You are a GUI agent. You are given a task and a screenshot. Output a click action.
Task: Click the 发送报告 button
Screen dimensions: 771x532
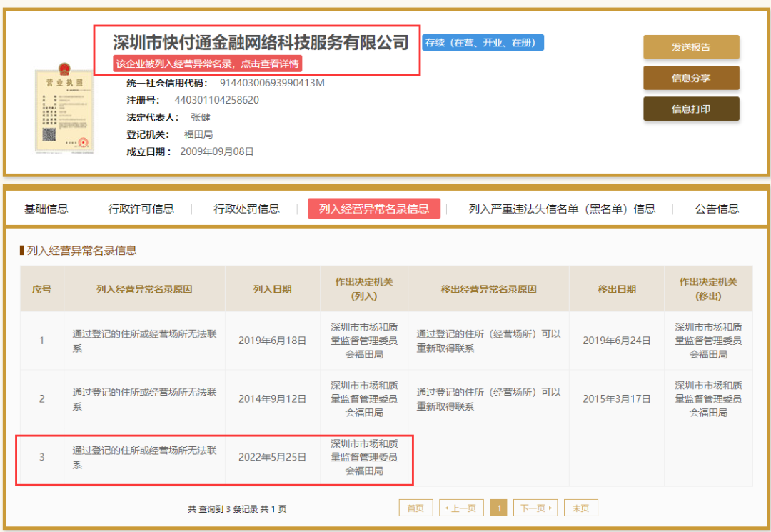click(x=691, y=47)
